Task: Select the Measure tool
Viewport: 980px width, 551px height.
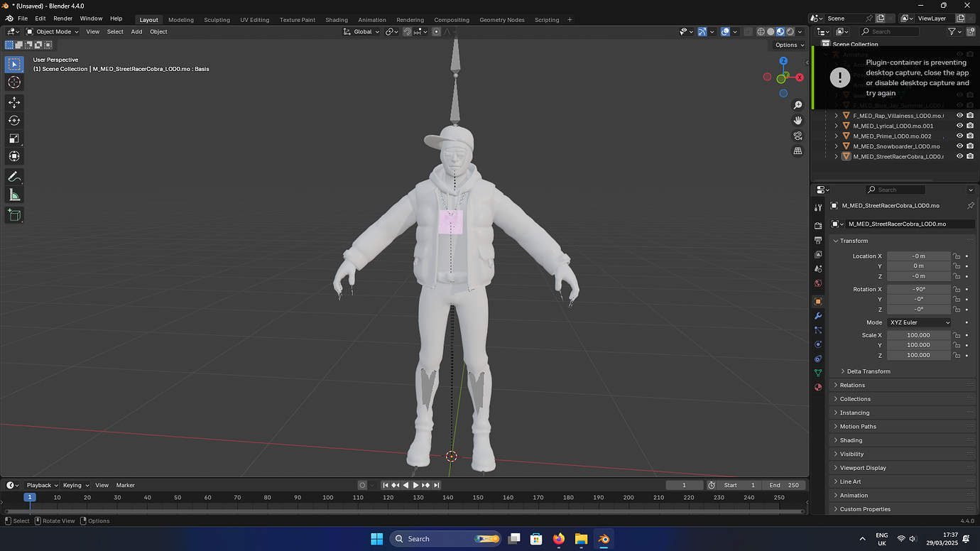Action: click(x=14, y=195)
